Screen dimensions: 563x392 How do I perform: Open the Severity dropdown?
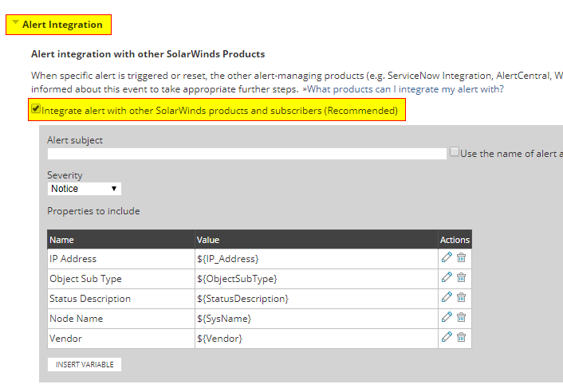coord(84,189)
